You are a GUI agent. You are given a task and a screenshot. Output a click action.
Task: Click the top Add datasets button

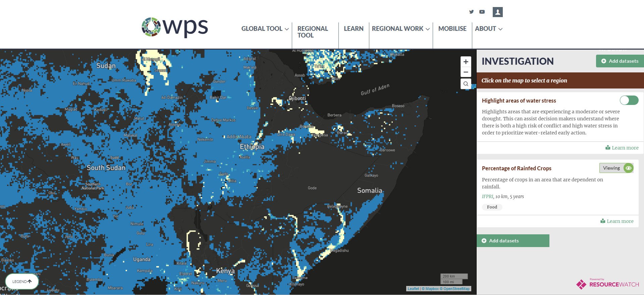(620, 61)
